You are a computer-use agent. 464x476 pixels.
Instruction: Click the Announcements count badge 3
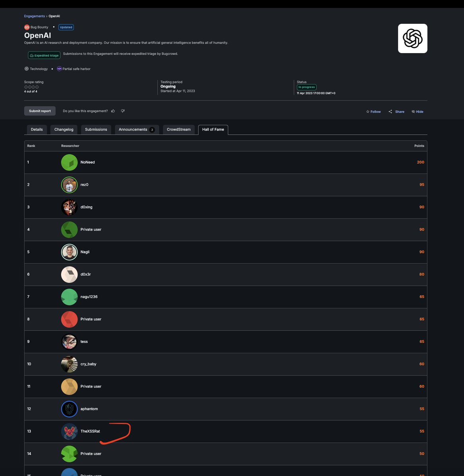click(152, 130)
